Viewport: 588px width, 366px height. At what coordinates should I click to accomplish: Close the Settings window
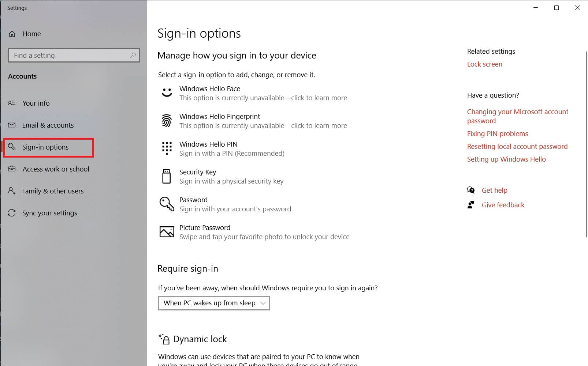pos(577,8)
